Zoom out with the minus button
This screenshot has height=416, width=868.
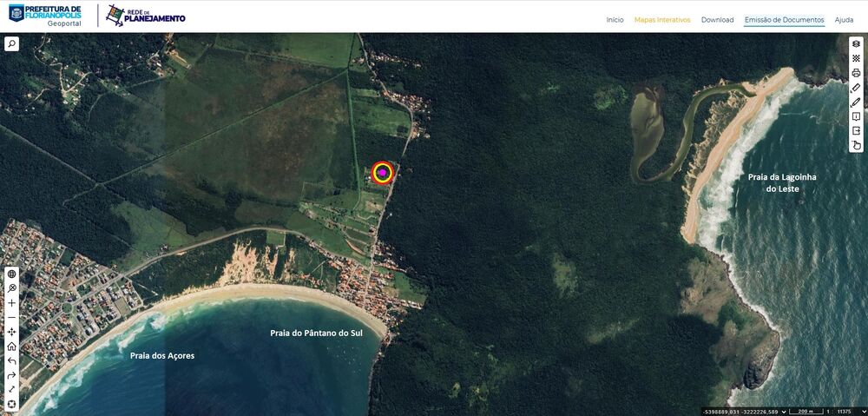pos(11,318)
